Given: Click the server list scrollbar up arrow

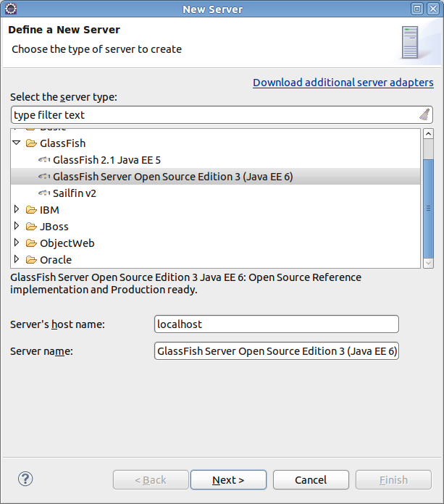Looking at the screenshot, I should click(428, 134).
